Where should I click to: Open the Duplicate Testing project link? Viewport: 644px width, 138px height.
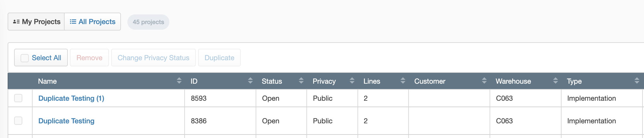pyautogui.click(x=66, y=121)
